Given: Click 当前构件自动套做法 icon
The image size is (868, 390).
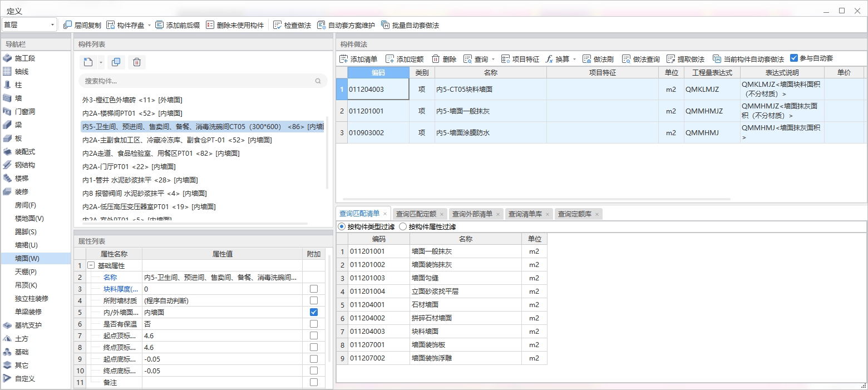Looking at the screenshot, I should [717, 59].
